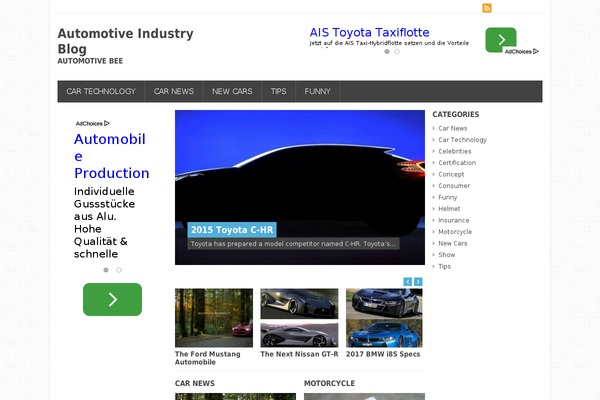Viewport: 600px width, 400px height.
Task: Open 2017 BMW i8S Specs article link
Action: (383, 354)
